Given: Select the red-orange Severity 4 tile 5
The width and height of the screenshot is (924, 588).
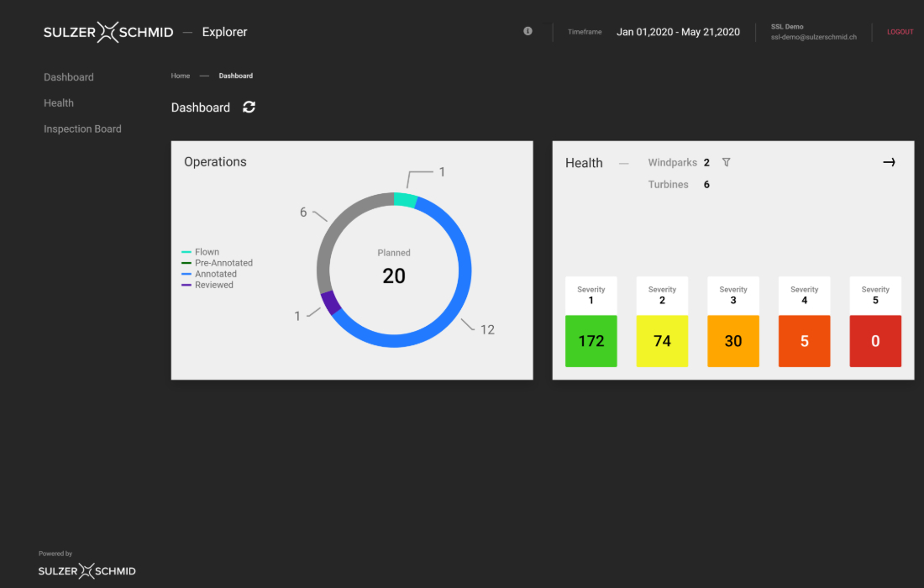Looking at the screenshot, I should click(x=804, y=341).
